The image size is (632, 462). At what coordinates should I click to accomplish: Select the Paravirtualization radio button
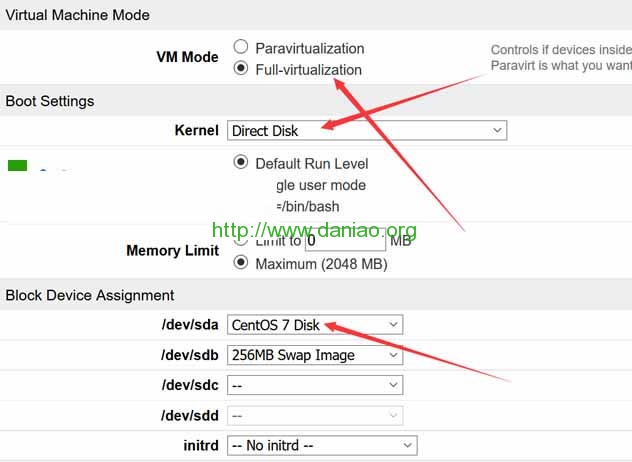coord(240,47)
